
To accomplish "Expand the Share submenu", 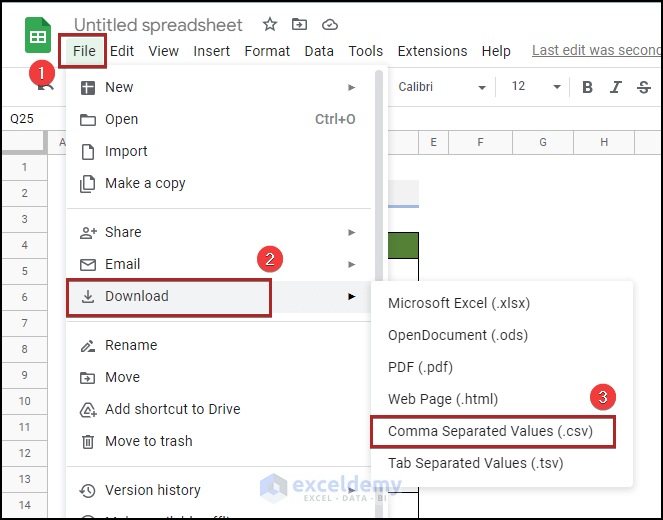I will [219, 232].
